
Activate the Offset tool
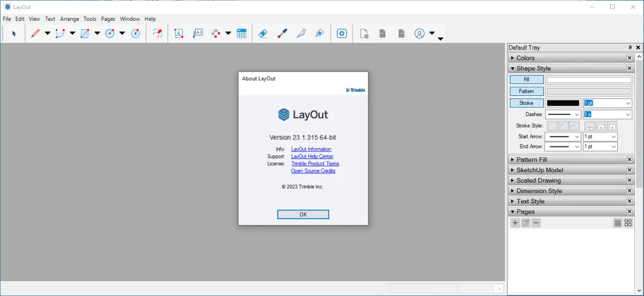coord(157,33)
